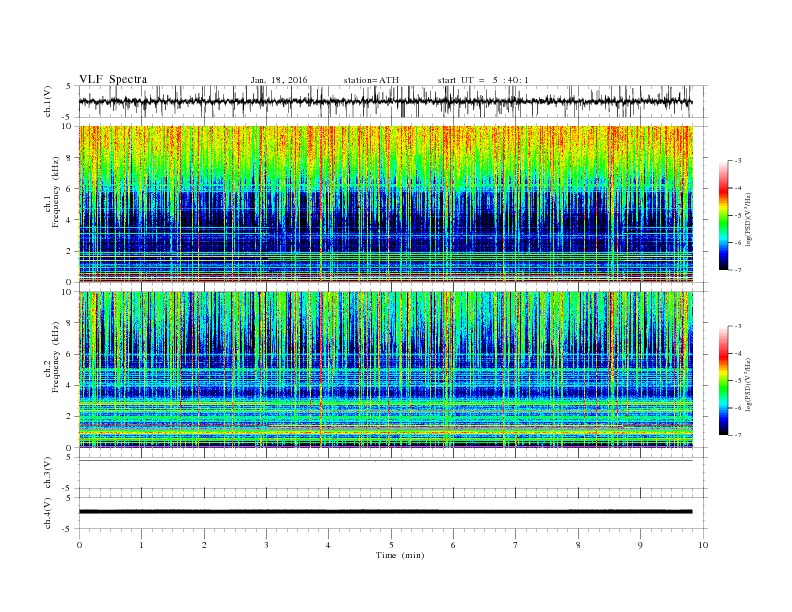Click the "station=ATH" header label

coord(371,80)
